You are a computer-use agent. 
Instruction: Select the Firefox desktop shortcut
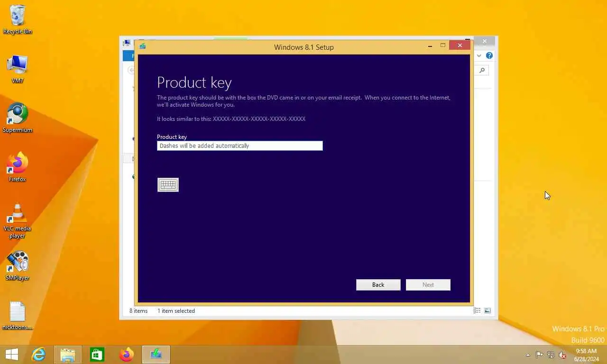[x=18, y=167]
